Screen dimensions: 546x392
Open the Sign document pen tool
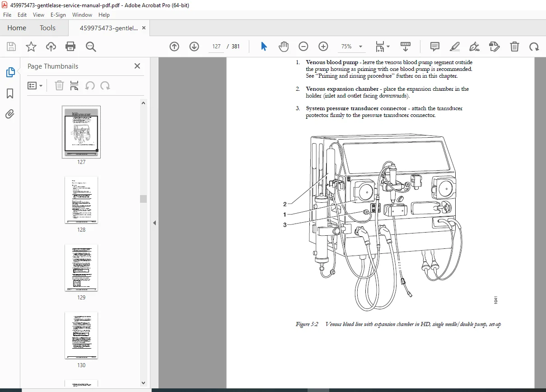[x=474, y=47]
